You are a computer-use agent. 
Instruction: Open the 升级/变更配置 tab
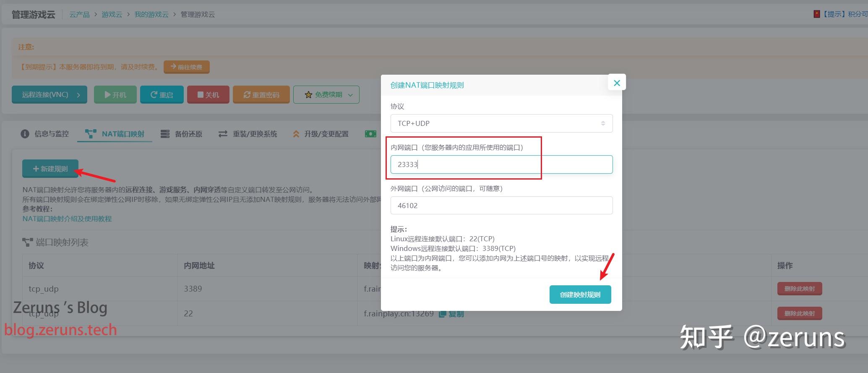pos(321,134)
